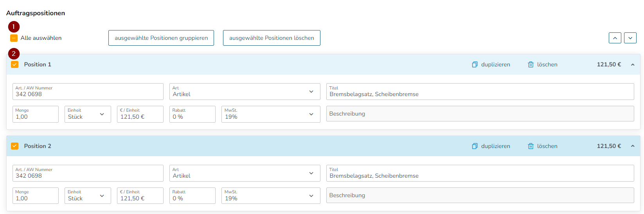Viewport: 644px width, 214px height.
Task: Open the Art dropdown in Position 1
Action: click(x=245, y=91)
